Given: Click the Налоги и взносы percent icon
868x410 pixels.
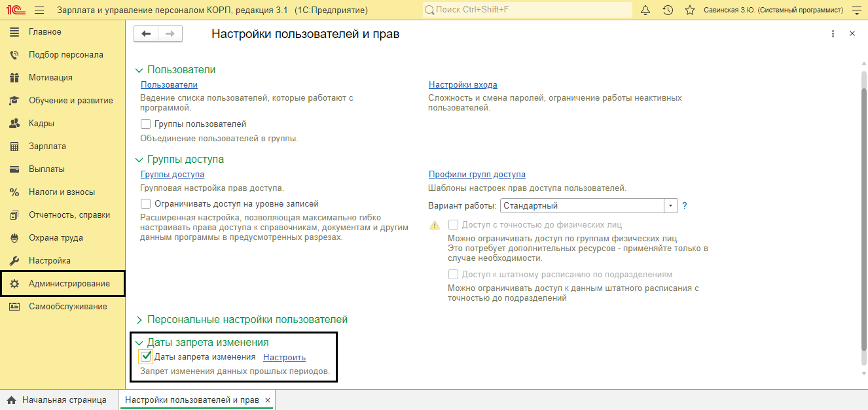Looking at the screenshot, I should coord(14,192).
